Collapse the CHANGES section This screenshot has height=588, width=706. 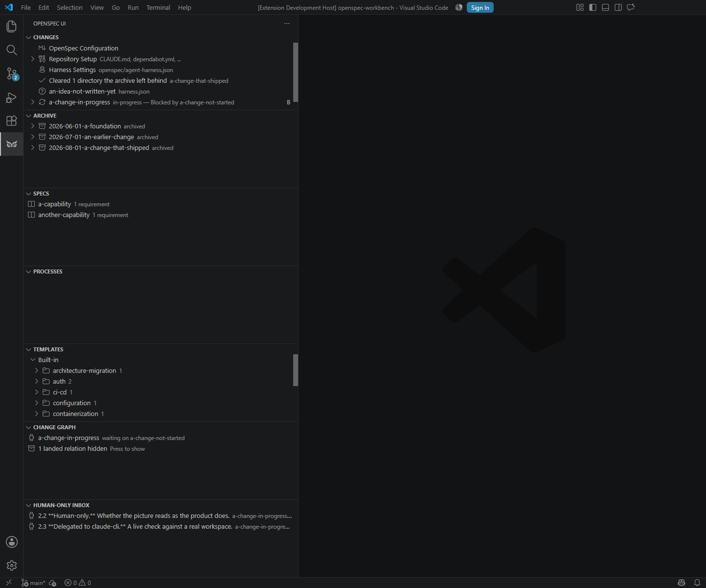click(28, 37)
